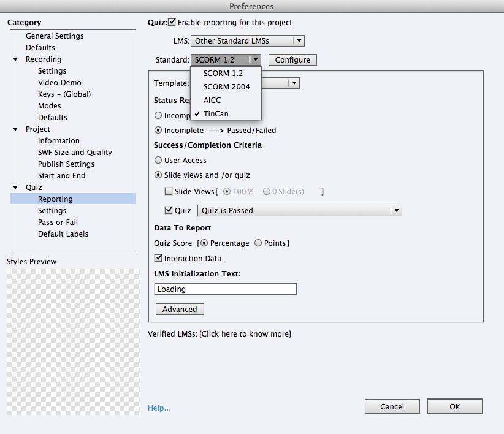Click the LMS Initialization Text field
Image resolution: width=504 pixels, height=434 pixels.
coord(225,289)
